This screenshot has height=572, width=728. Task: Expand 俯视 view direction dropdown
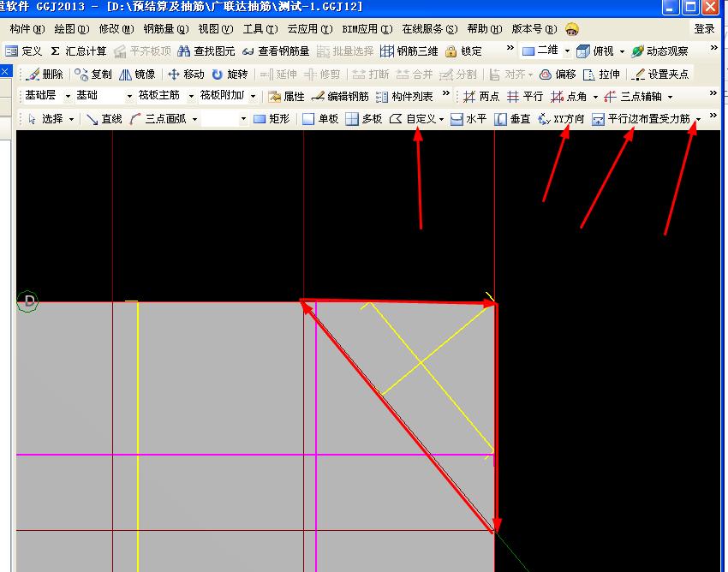622,51
